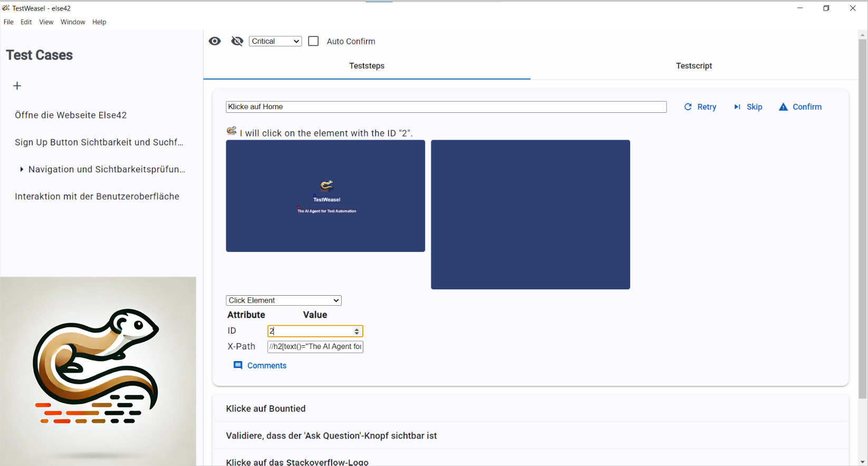The width and height of the screenshot is (868, 466).
Task: Add a new test case with plus icon
Action: point(17,86)
